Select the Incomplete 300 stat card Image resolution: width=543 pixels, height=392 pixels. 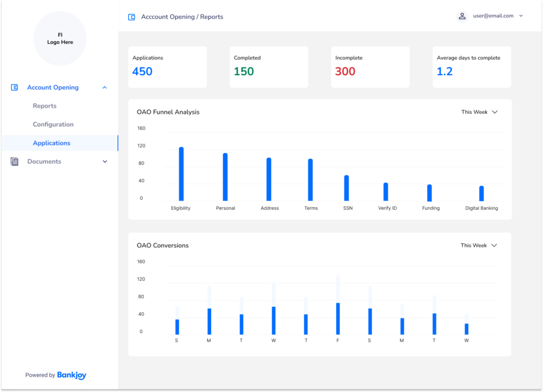(370, 67)
